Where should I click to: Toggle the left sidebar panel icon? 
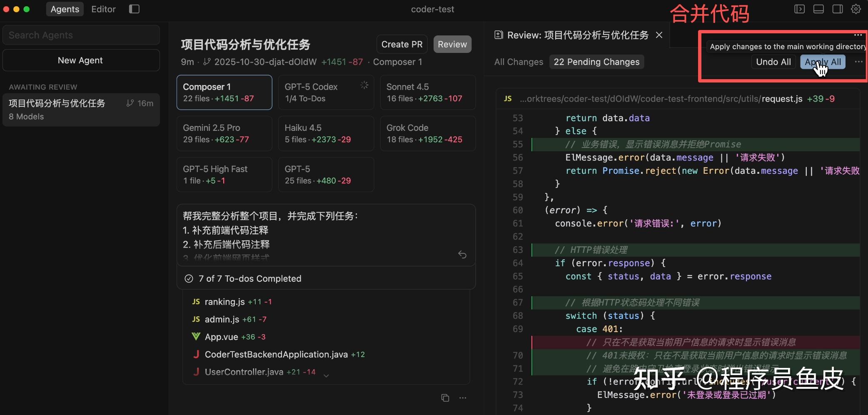(x=134, y=9)
